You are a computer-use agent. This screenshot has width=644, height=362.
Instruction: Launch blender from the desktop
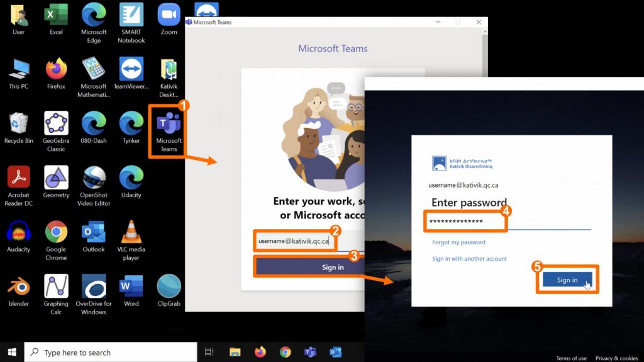pos(18,291)
